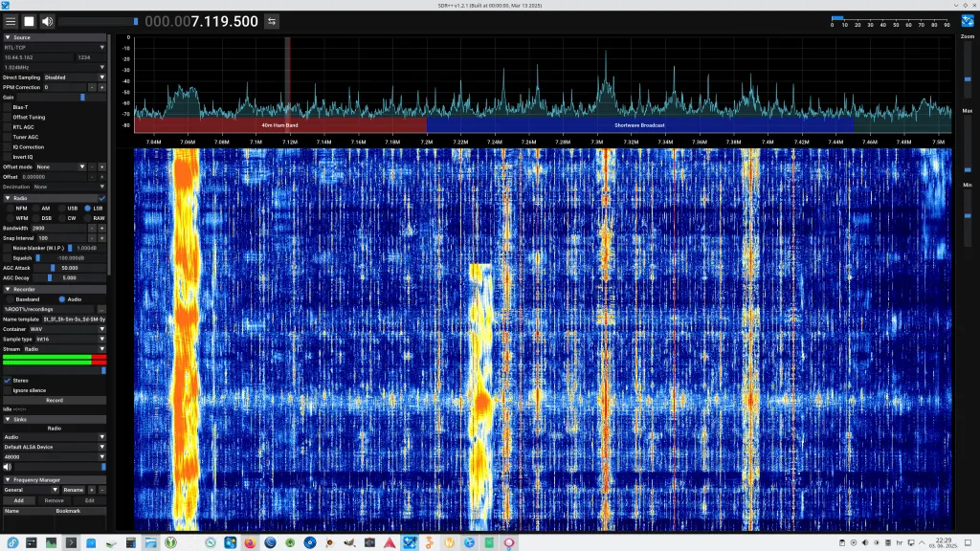Viewport: 980px width, 551px height.
Task: Open the terminal icon in the taskbar
Action: tap(71, 543)
